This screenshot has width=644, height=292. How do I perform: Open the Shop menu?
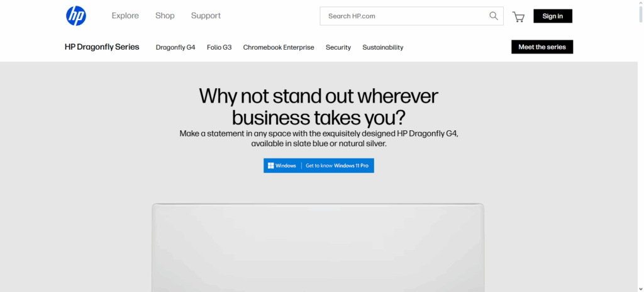click(165, 16)
